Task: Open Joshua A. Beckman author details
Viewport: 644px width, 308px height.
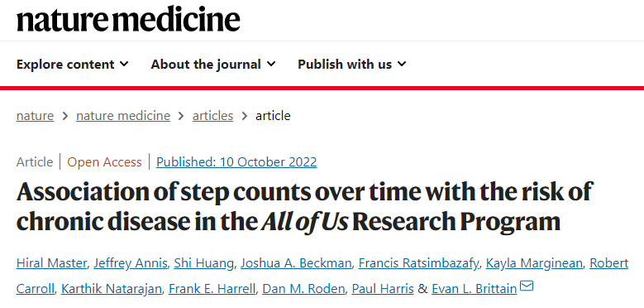Action: pos(296,263)
